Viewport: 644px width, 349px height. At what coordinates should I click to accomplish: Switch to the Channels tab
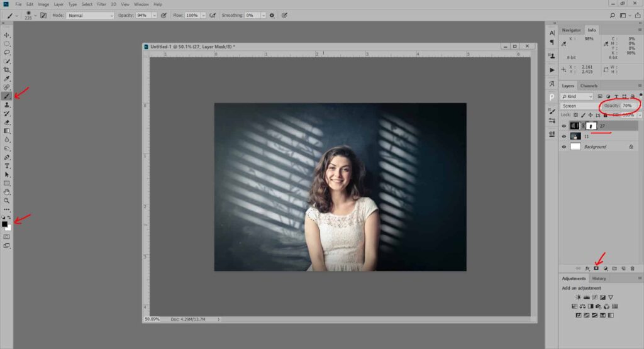[x=589, y=86]
